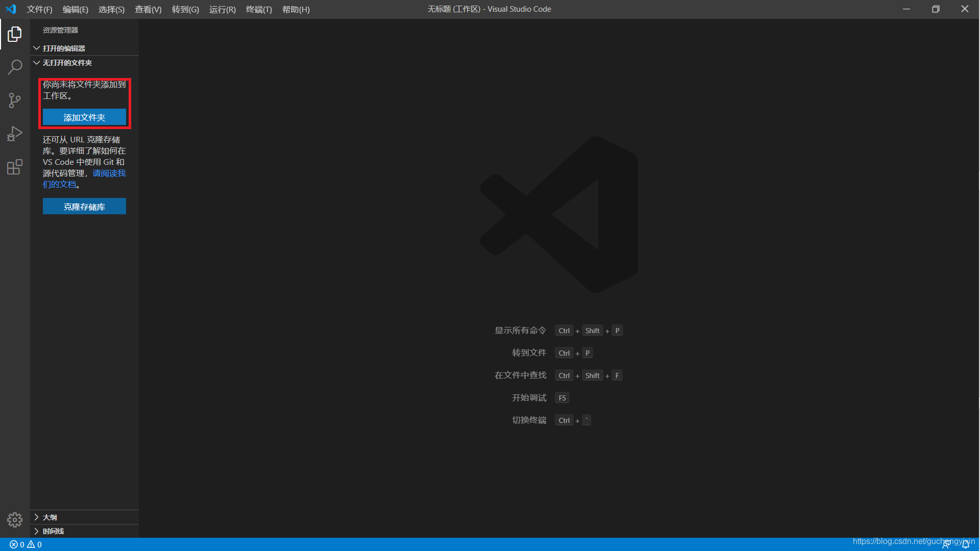
Task: Open the feedback icon in status bar
Action: 946,544
